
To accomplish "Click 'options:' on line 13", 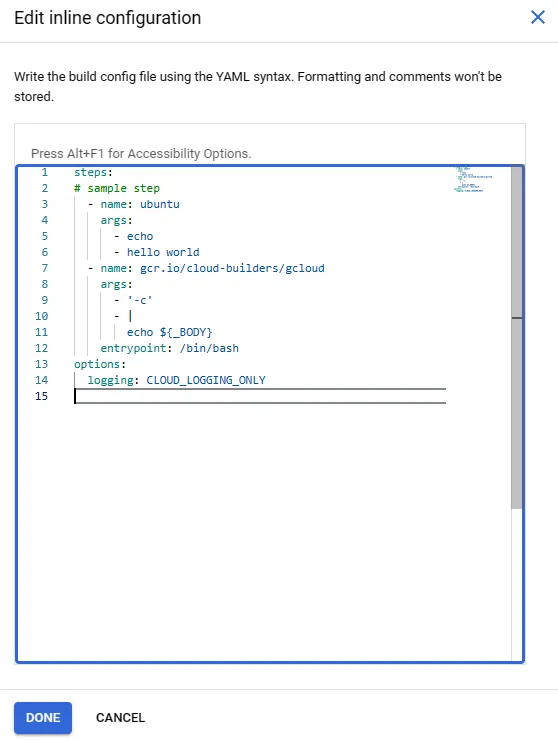I will click(100, 364).
